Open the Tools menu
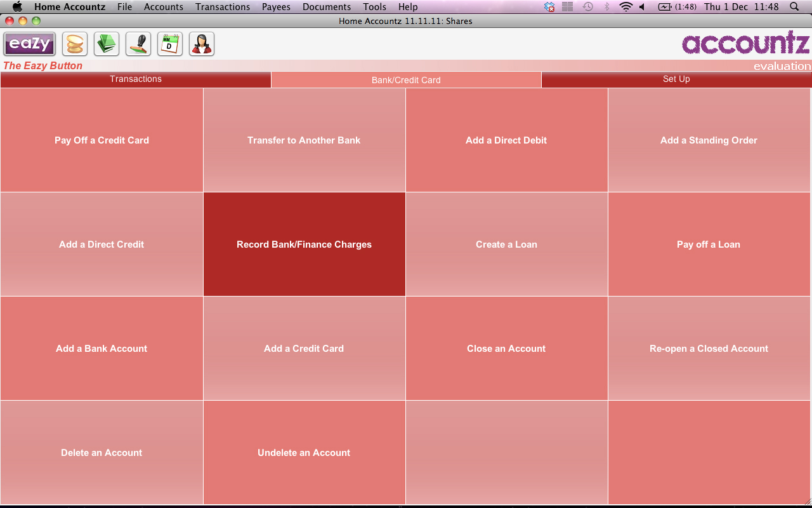Viewport: 812px width, 508px height. click(374, 7)
